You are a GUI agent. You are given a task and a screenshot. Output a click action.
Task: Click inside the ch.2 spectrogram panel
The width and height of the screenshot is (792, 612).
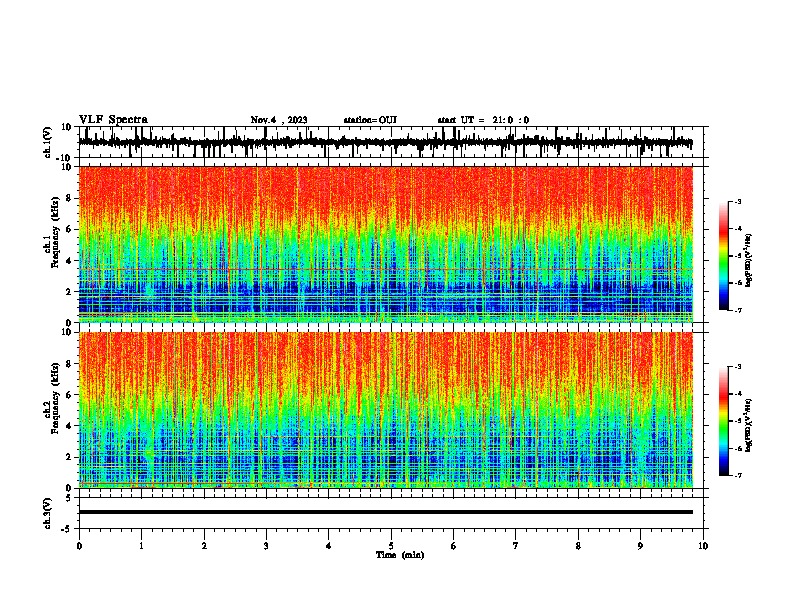point(386,410)
